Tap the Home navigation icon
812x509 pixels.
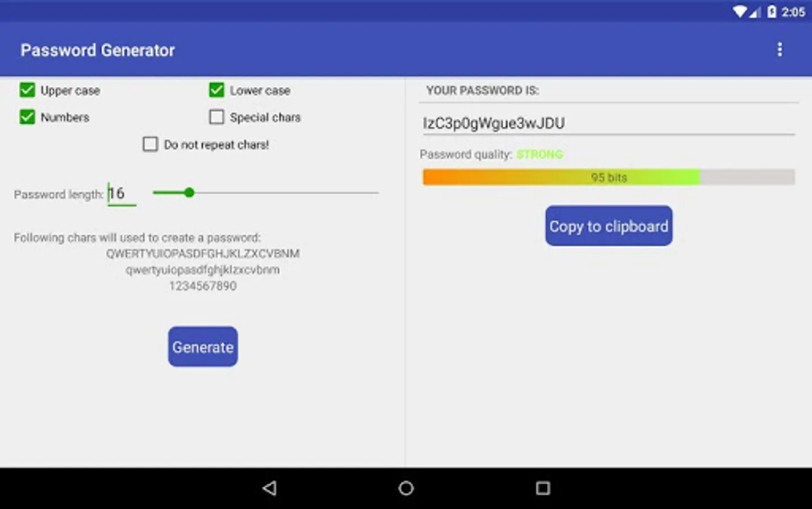pos(405,488)
